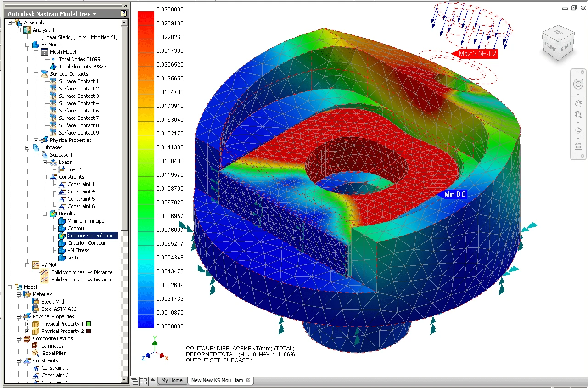Select Steel ASTM A36 material
Image resolution: width=588 pixels, height=388 pixels.
point(59,309)
